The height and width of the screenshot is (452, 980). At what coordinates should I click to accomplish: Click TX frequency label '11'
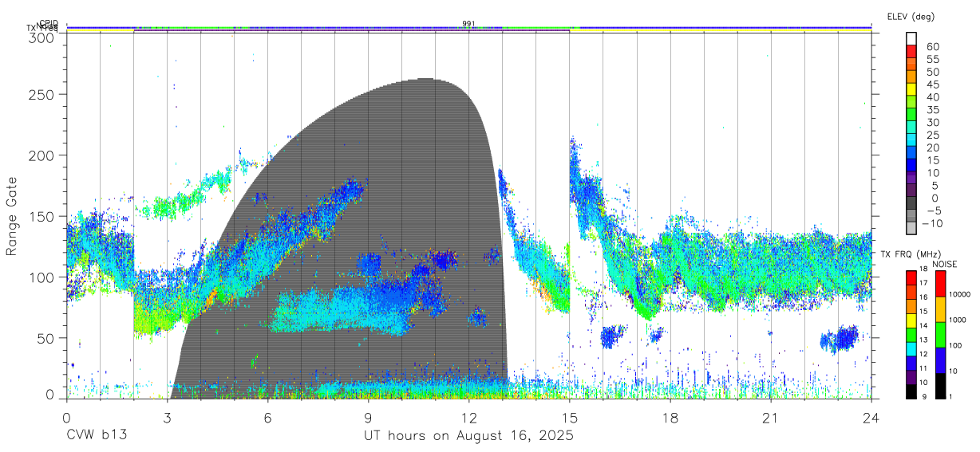click(x=925, y=368)
